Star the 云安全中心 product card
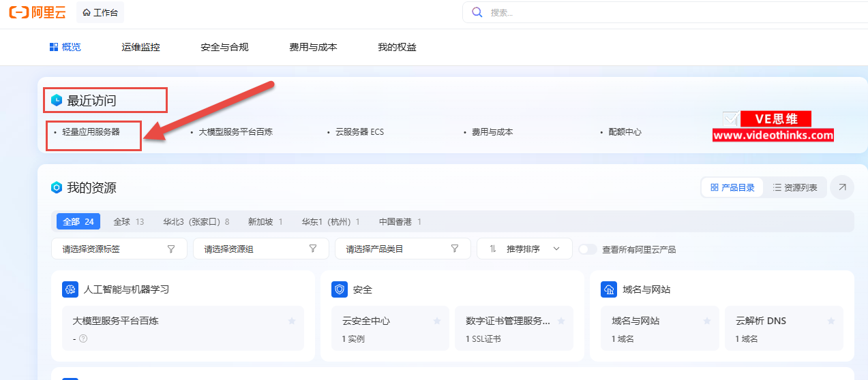Viewport: 868px width, 380px height. coord(437,321)
